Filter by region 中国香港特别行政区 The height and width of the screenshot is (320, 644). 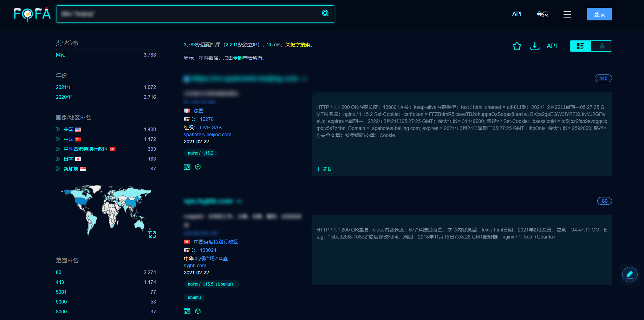(x=85, y=149)
